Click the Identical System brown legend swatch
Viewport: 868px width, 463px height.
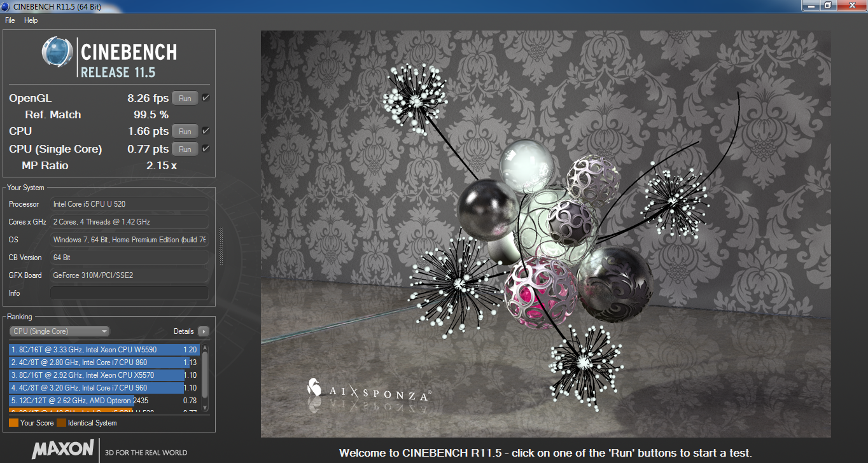click(x=61, y=422)
